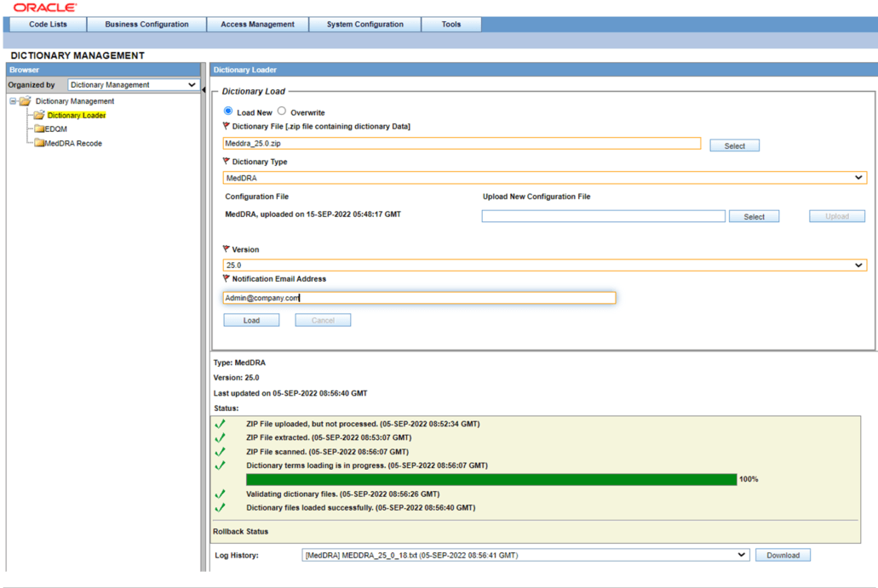Click the 'Type: MedDRA' text
The height and width of the screenshot is (588, 878).
(x=239, y=363)
